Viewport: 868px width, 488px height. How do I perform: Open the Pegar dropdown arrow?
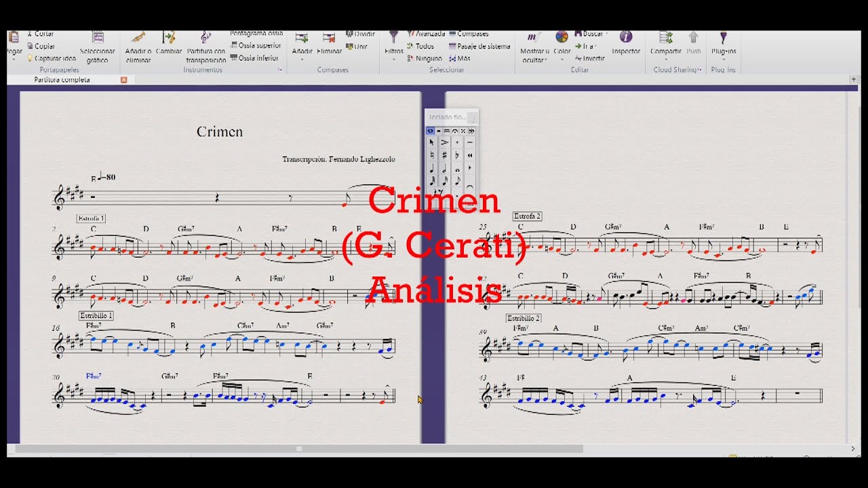(x=14, y=60)
